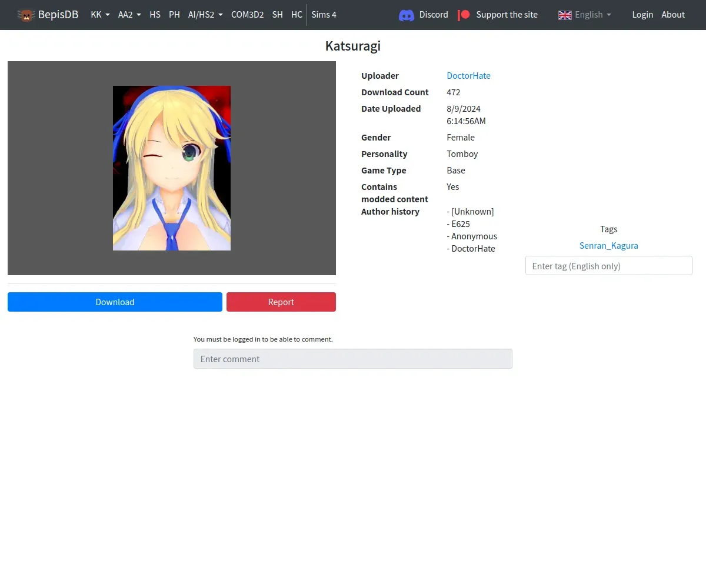Click Support the site link
Image resolution: width=706 pixels, height=588 pixels.
507,15
